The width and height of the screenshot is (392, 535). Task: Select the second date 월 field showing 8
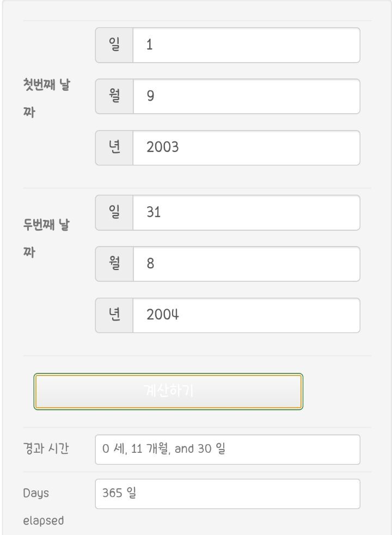(x=245, y=263)
